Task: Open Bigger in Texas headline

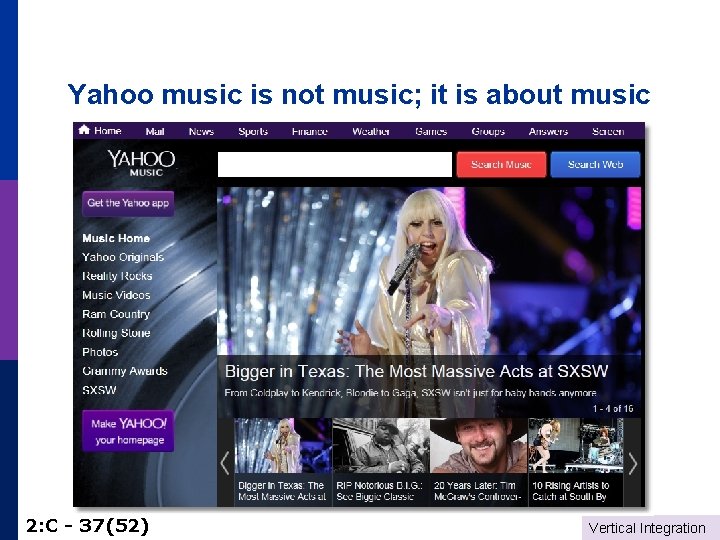Action: coord(416,371)
